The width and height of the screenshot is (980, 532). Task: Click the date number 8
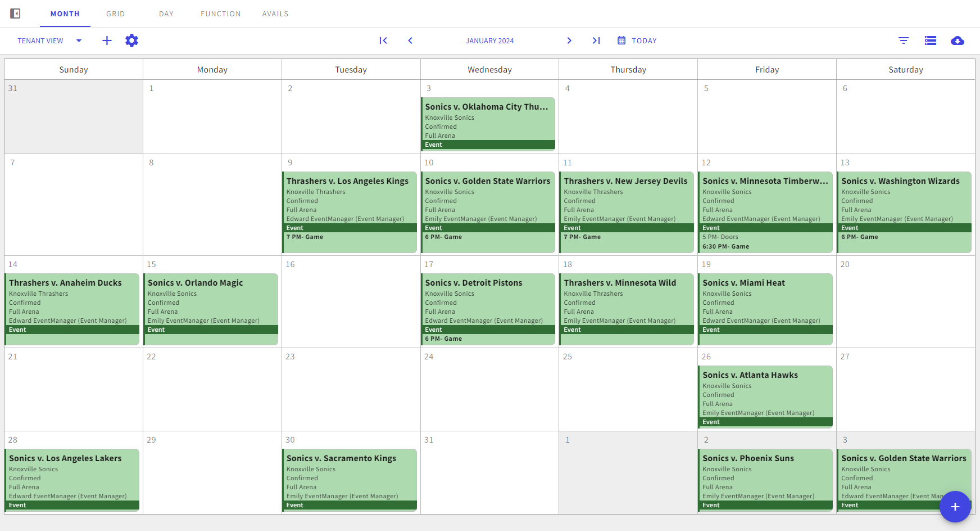click(151, 163)
